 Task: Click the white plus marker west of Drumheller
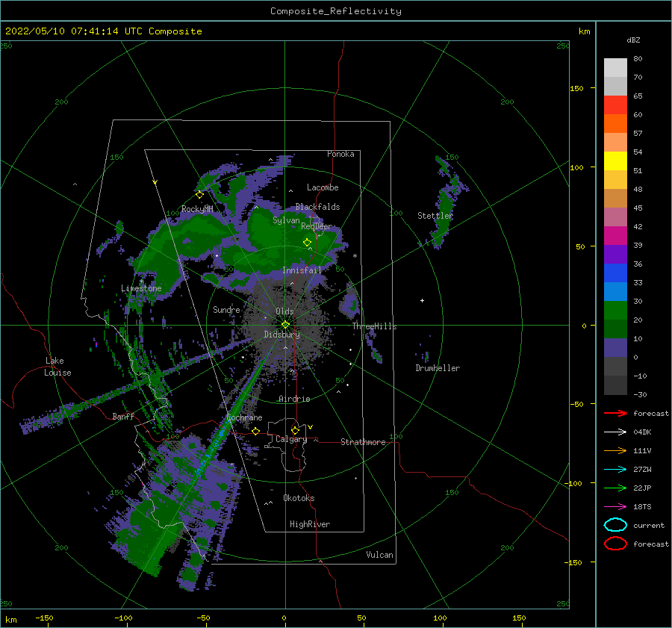click(422, 300)
